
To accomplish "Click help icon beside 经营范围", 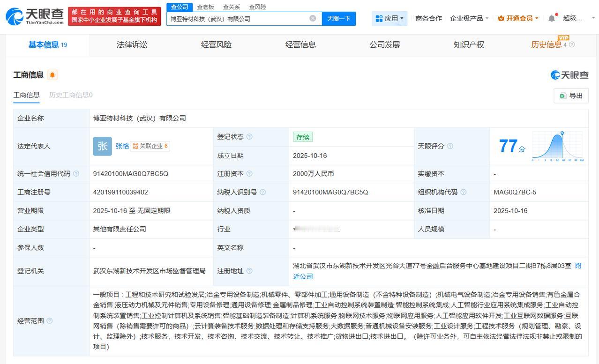I will coord(50,321).
